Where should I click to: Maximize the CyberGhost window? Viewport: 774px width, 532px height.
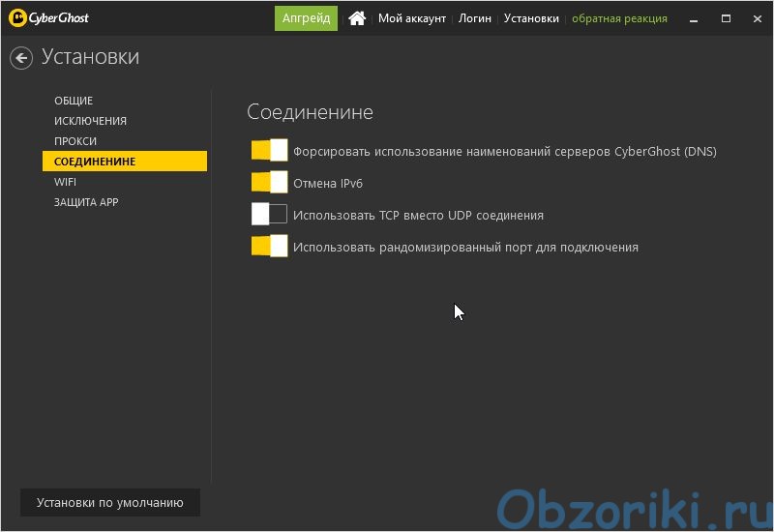coord(726,18)
